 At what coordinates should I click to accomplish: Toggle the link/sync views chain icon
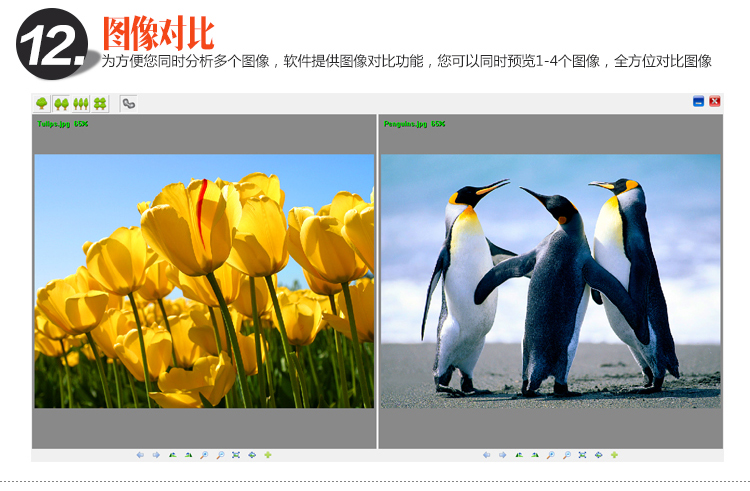coord(128,103)
